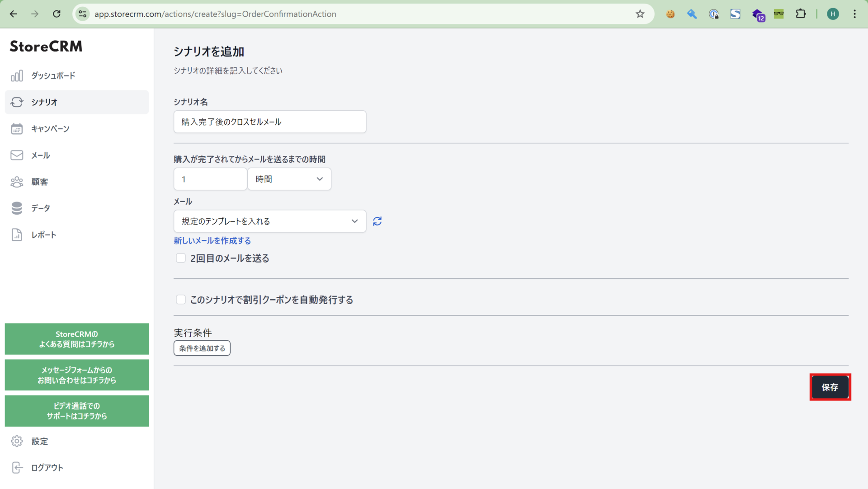Enable sending 2回目のメールを送る checkbox

point(181,258)
